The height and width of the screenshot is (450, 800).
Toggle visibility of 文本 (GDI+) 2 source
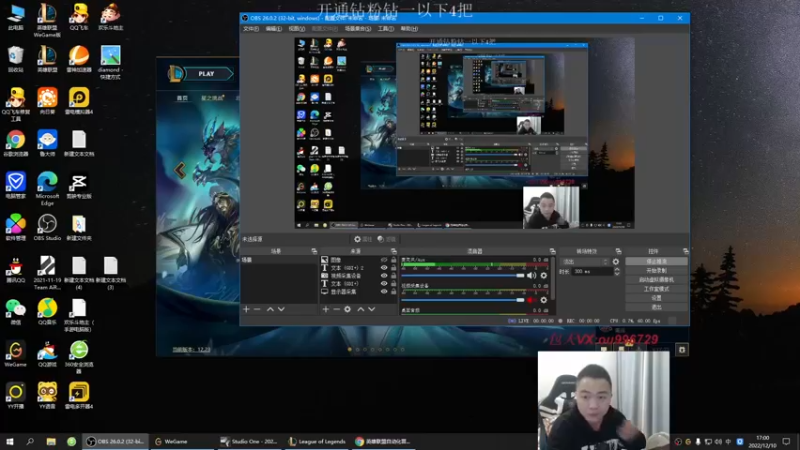[384, 268]
